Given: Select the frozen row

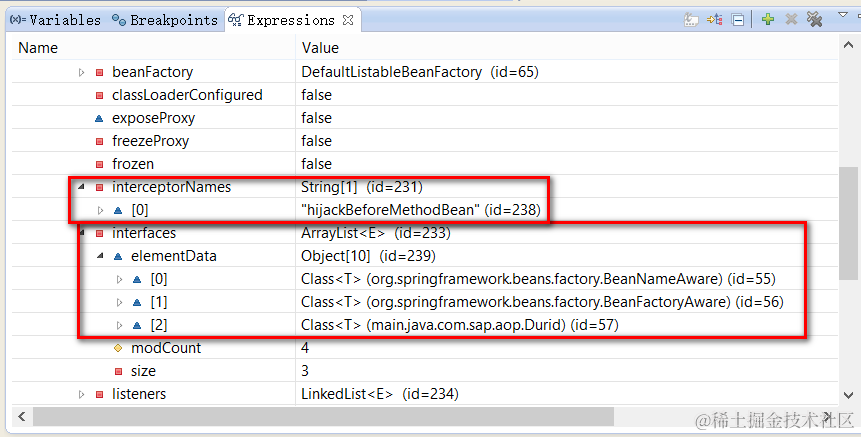Looking at the screenshot, I should pyautogui.click(x=425, y=164).
